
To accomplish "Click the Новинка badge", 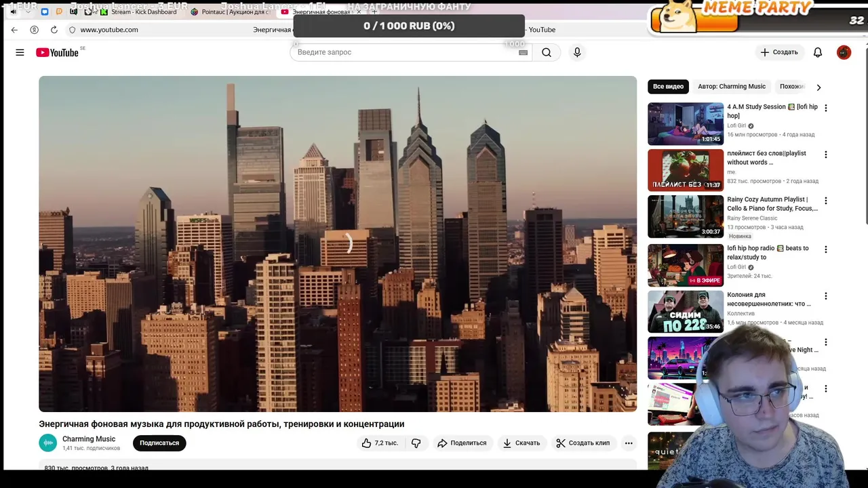I will pyautogui.click(x=740, y=236).
